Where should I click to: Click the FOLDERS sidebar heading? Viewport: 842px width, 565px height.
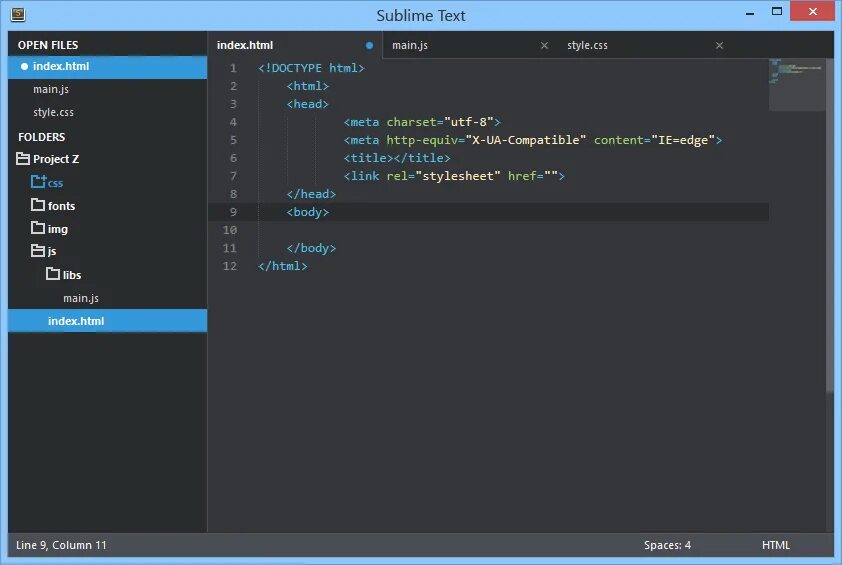click(41, 137)
